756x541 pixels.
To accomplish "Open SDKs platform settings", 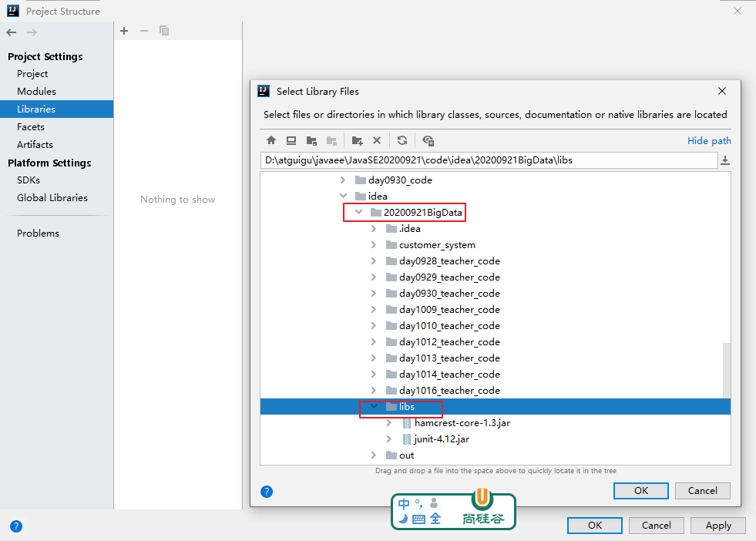I will pos(29,180).
